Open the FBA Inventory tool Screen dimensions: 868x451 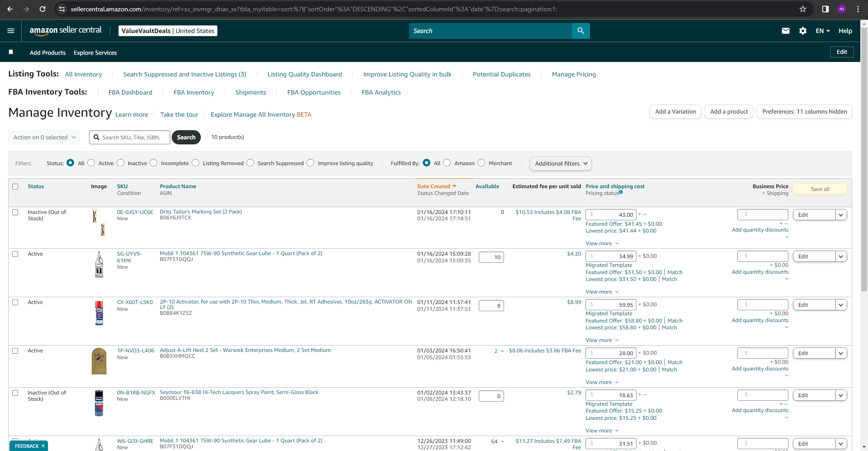(194, 92)
